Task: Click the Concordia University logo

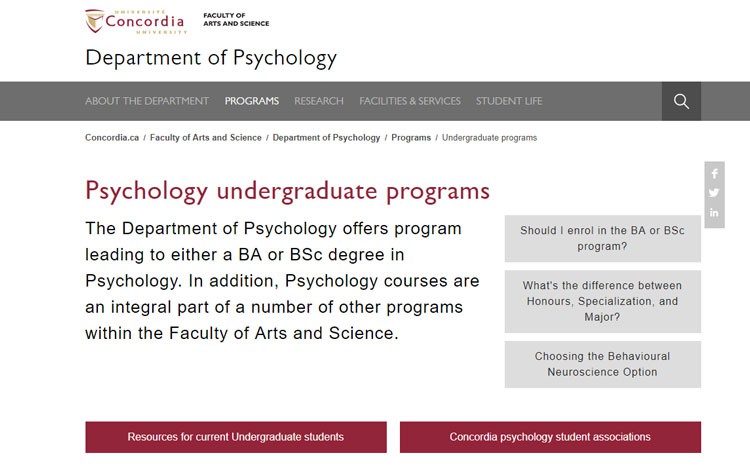Action: pyautogui.click(x=136, y=22)
